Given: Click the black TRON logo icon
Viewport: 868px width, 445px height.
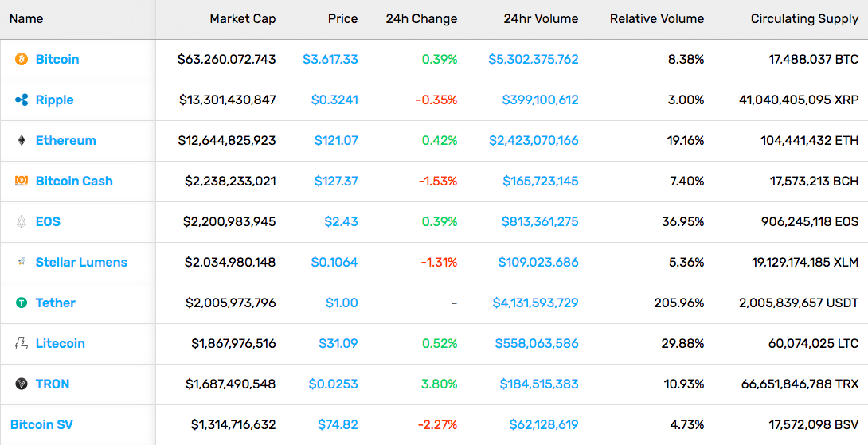Looking at the screenshot, I should 21,384.
